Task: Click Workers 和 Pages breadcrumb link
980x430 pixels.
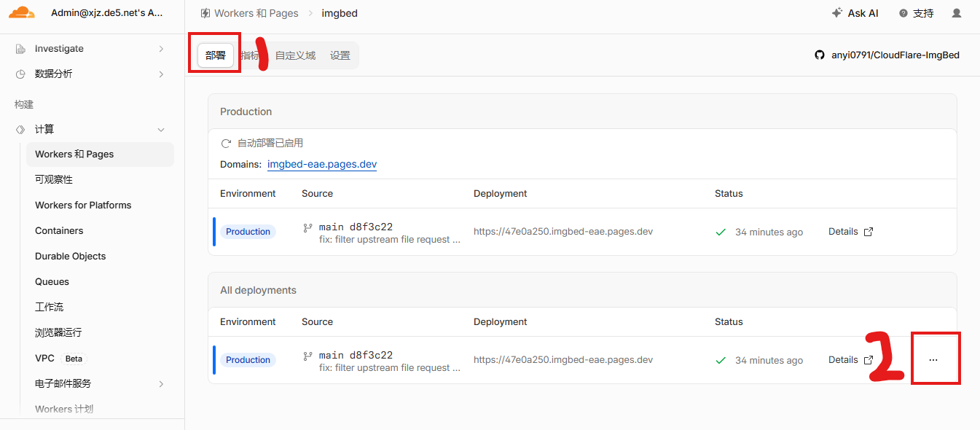Action: 256,13
